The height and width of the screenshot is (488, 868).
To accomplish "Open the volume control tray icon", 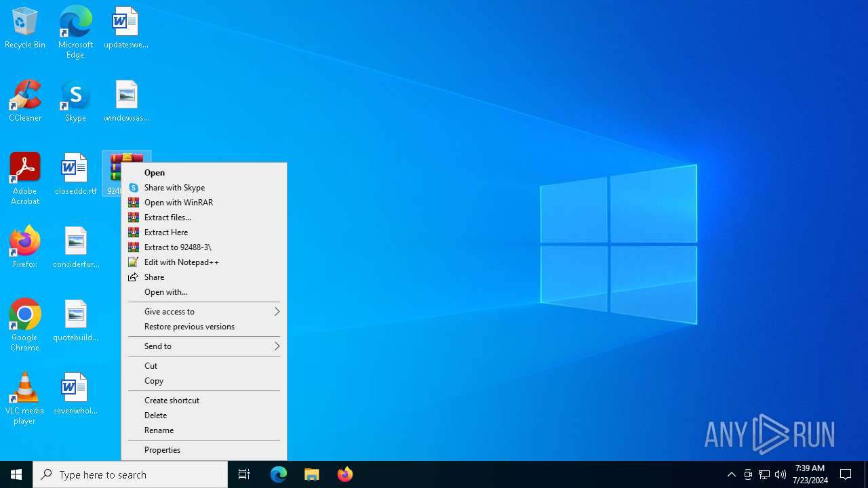I will point(781,474).
